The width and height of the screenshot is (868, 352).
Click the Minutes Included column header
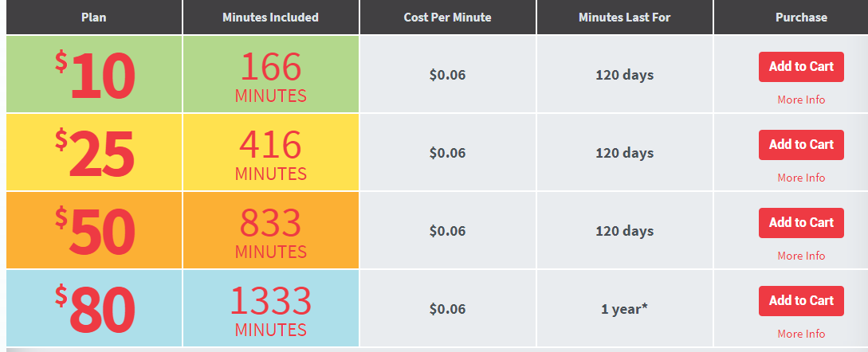(x=271, y=18)
